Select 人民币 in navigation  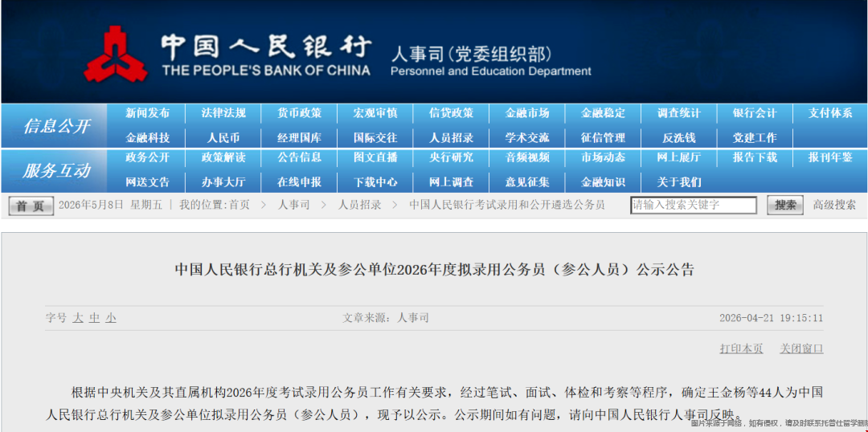click(x=223, y=138)
